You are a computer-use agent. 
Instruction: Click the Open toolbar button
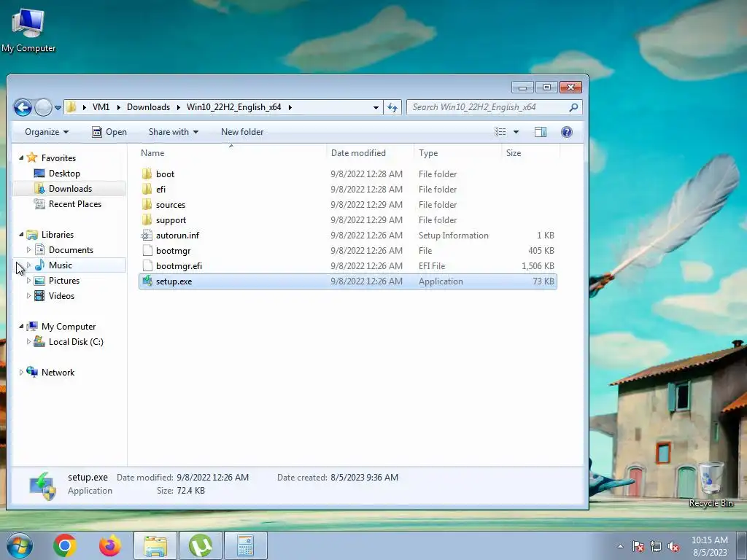[109, 132]
